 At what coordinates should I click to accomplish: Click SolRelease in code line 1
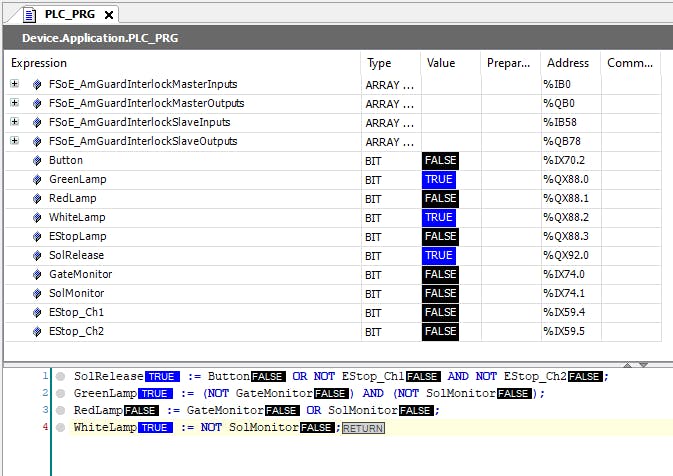109,376
